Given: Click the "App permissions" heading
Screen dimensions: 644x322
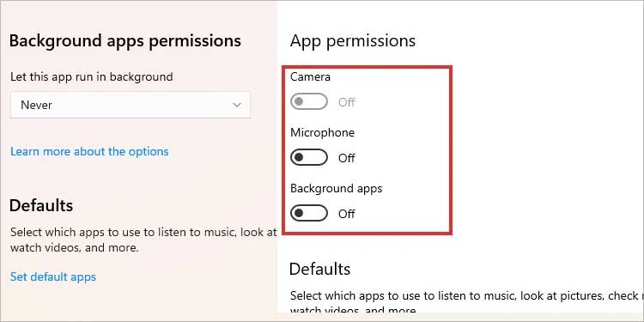Looking at the screenshot, I should pyautogui.click(x=353, y=41).
